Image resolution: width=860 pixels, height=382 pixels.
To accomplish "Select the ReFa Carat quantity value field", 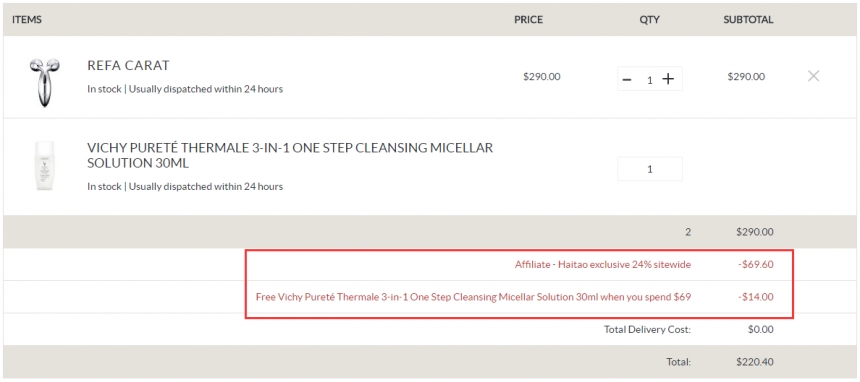I will (649, 80).
